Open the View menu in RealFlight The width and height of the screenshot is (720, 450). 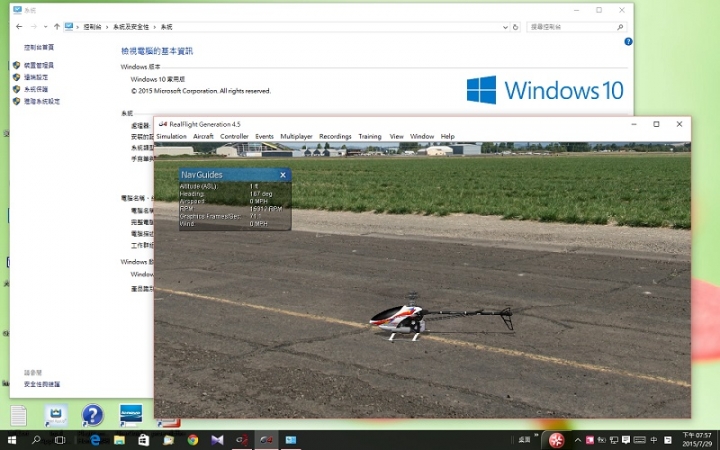pyautogui.click(x=396, y=136)
